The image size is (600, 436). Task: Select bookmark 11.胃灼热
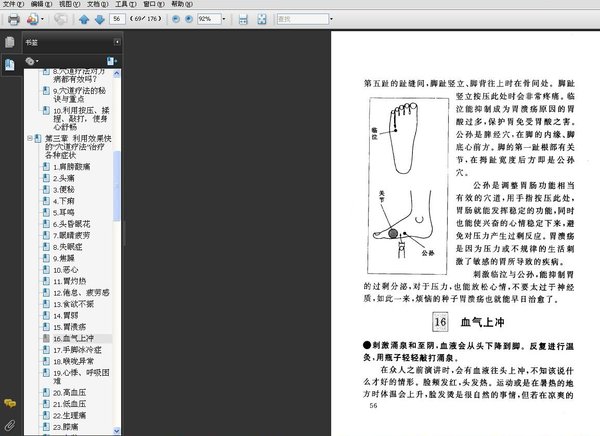click(x=70, y=281)
